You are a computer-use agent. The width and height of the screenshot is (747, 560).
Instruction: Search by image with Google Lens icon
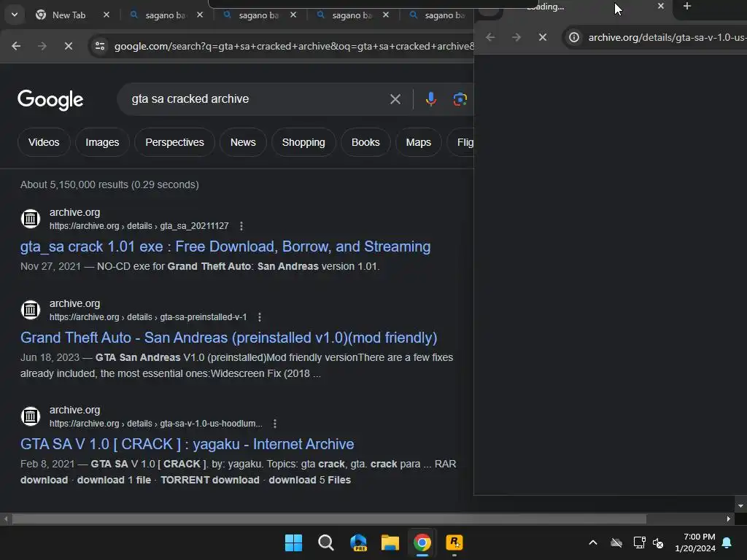tap(460, 99)
